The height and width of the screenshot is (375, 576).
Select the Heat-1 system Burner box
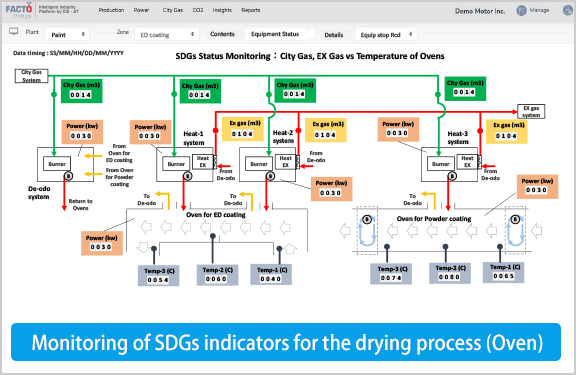click(x=176, y=164)
